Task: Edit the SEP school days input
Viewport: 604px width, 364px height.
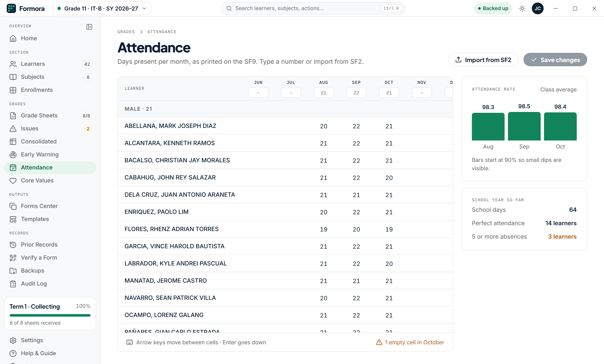Action: [x=356, y=93]
